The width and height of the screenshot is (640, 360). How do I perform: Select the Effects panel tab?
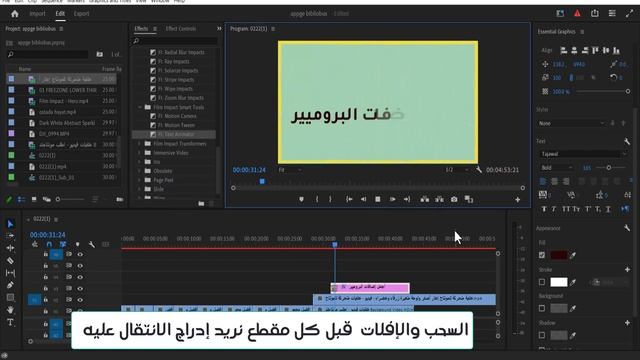pyautogui.click(x=141, y=29)
